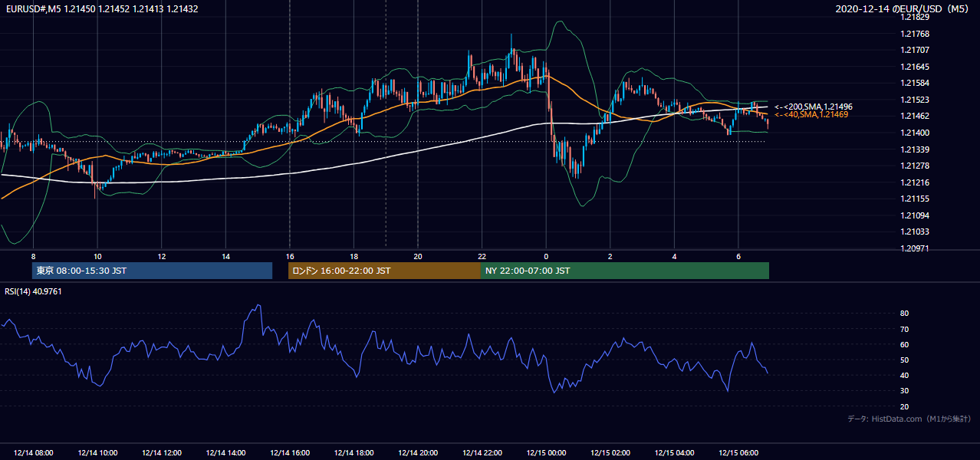Screen dimensions: 980x460
Task: Click price axis value 1.21155
Action: (914, 199)
